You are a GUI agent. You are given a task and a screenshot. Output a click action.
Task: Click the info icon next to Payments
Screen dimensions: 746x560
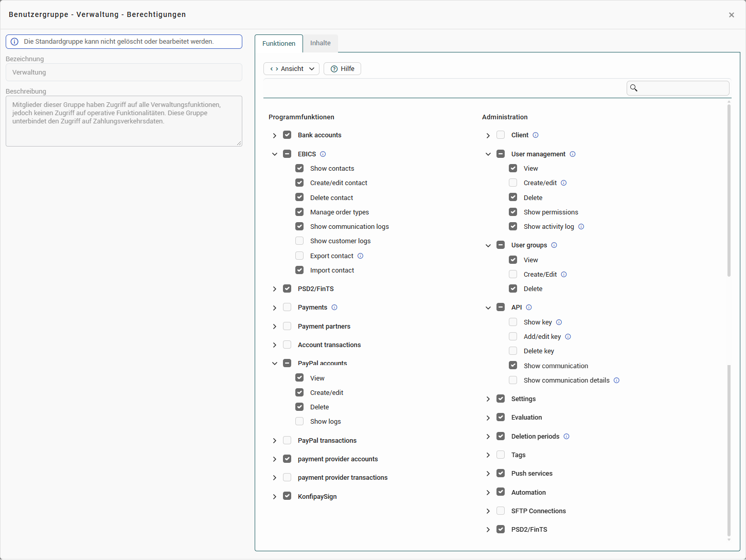[334, 308]
